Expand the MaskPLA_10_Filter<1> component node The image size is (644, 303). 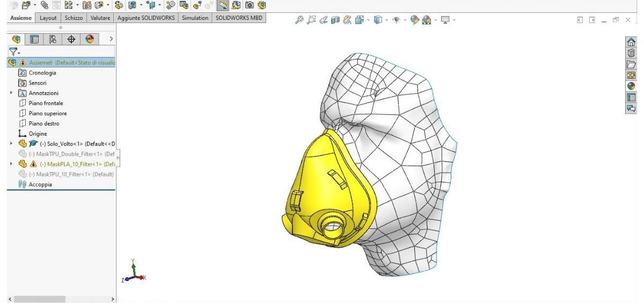(x=11, y=164)
